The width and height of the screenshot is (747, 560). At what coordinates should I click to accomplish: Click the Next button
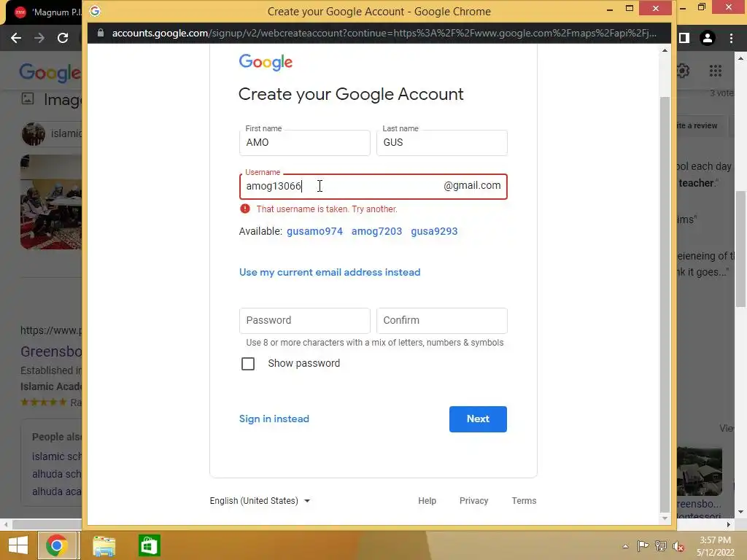(x=478, y=419)
